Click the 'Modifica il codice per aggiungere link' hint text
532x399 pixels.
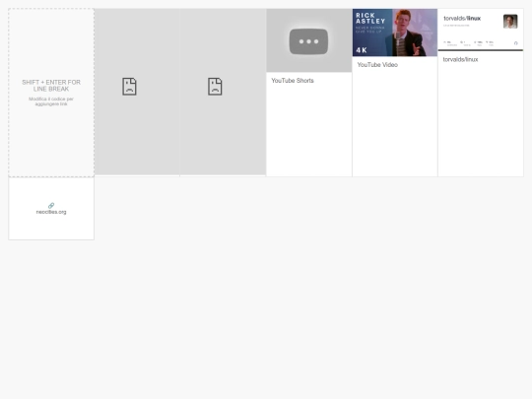[51, 101]
